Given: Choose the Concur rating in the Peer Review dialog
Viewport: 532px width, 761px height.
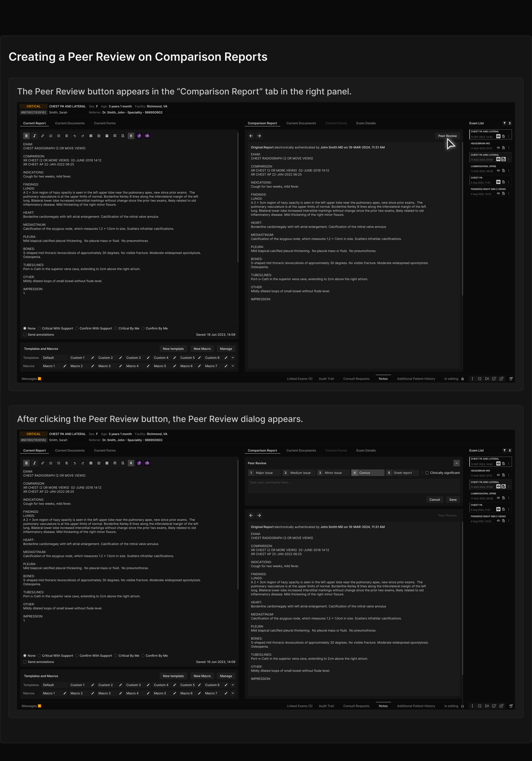Looking at the screenshot, I should click(x=368, y=473).
